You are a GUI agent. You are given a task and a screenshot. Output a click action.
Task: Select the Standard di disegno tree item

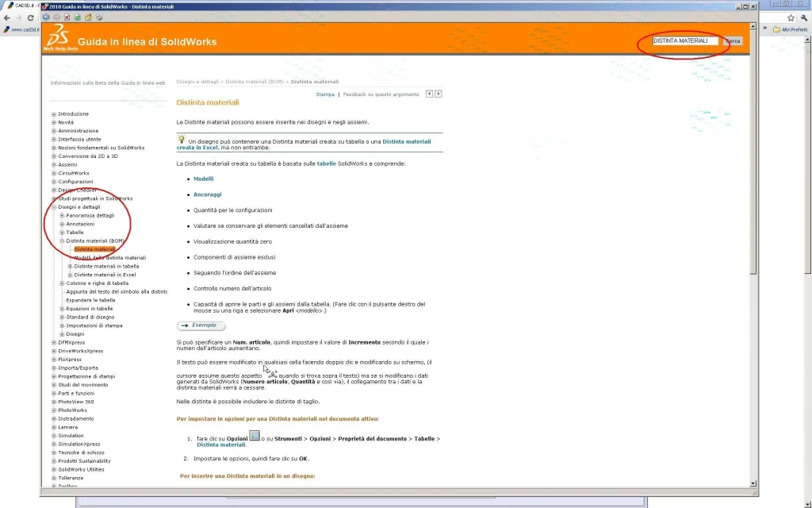click(x=90, y=317)
